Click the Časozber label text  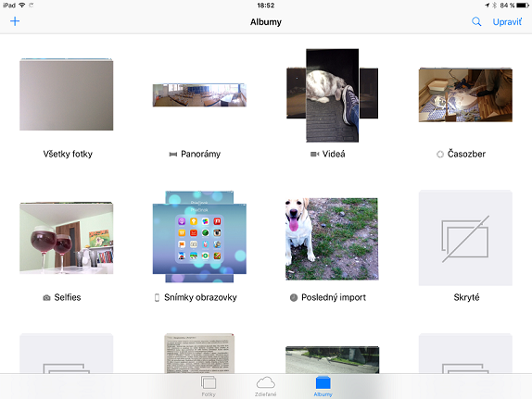point(466,154)
